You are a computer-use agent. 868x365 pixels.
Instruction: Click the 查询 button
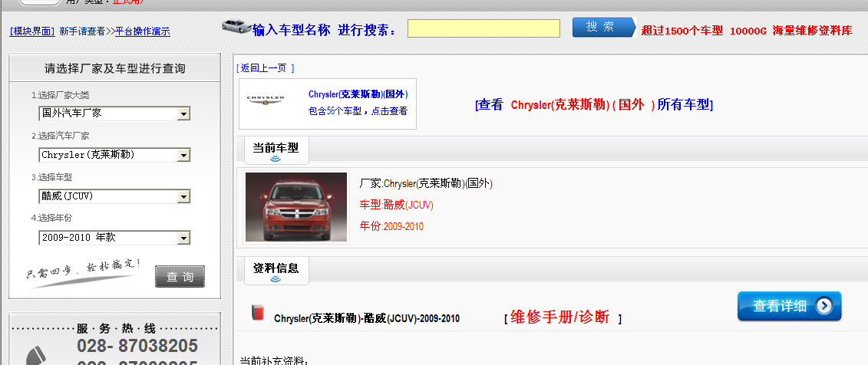[180, 277]
